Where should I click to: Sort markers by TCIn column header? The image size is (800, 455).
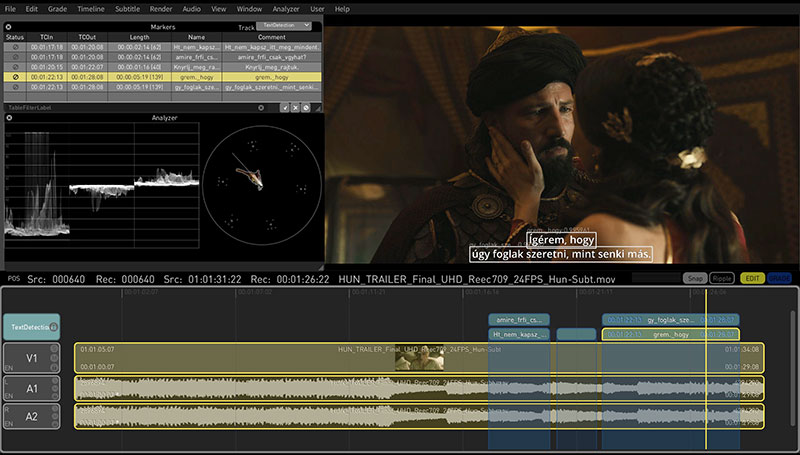click(47, 37)
